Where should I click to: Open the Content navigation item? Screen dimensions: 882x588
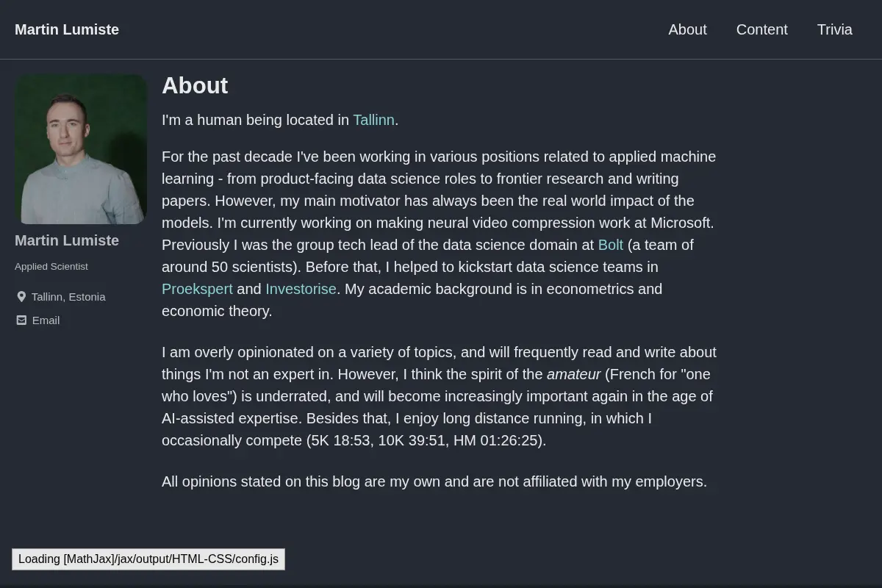click(x=761, y=29)
